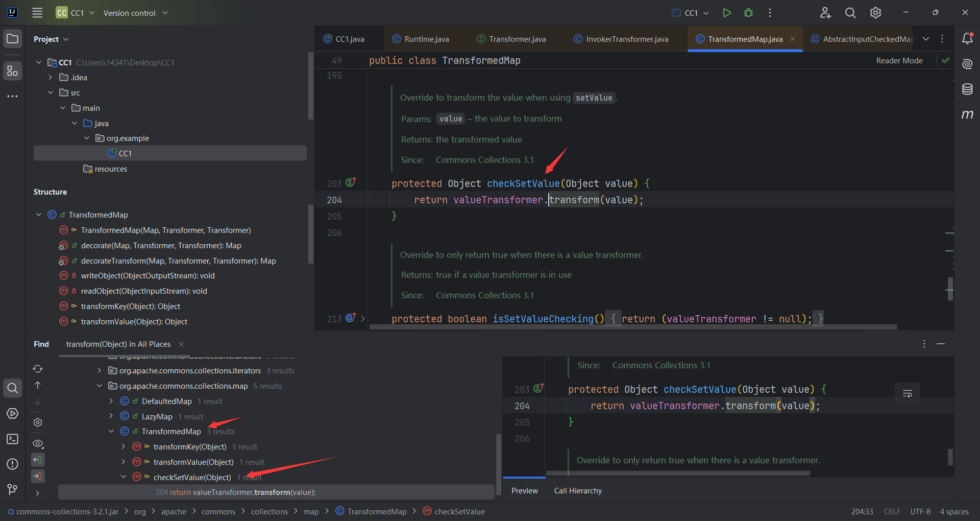Jump to previous occurrence arrow
Image resolution: width=980 pixels, height=521 pixels.
coord(38,385)
